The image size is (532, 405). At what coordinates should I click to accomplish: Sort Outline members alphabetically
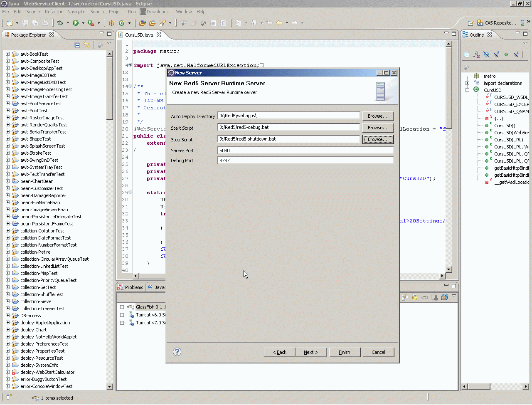click(x=476, y=54)
